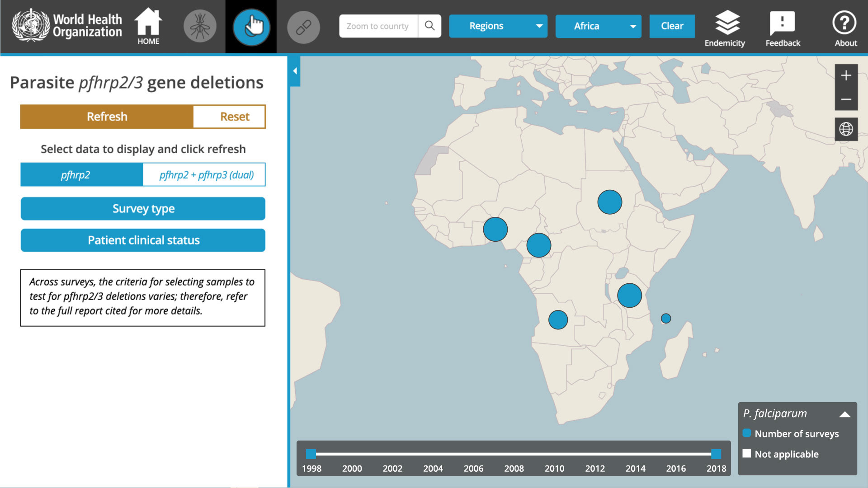868x488 pixels.
Task: Select the pill treatment icon
Action: [x=303, y=27]
